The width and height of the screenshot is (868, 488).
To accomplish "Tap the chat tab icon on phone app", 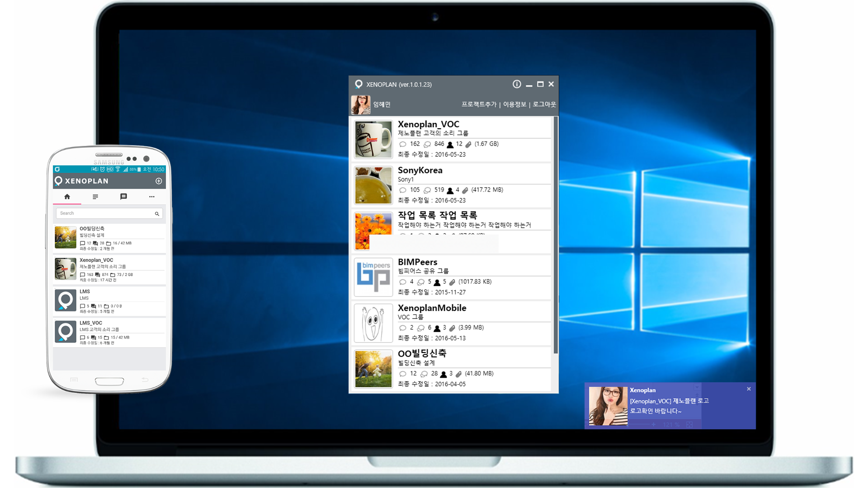I will click(x=123, y=197).
